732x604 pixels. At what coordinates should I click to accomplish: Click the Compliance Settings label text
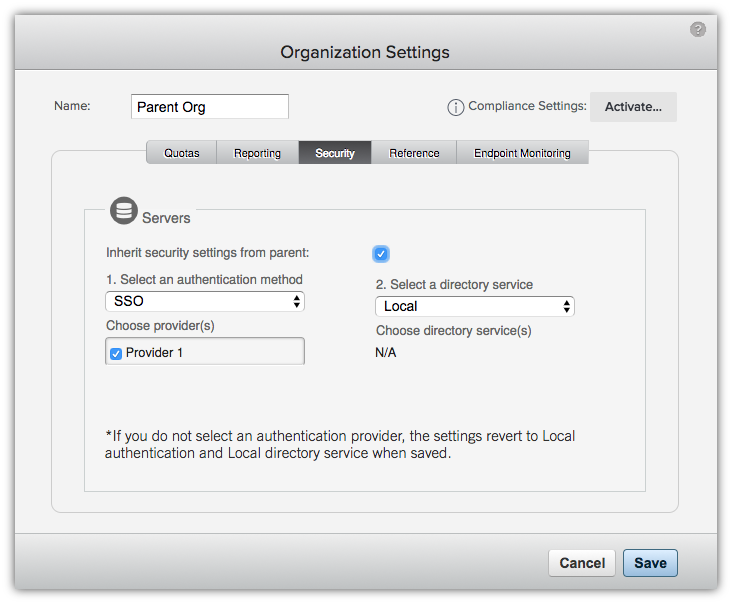click(527, 106)
